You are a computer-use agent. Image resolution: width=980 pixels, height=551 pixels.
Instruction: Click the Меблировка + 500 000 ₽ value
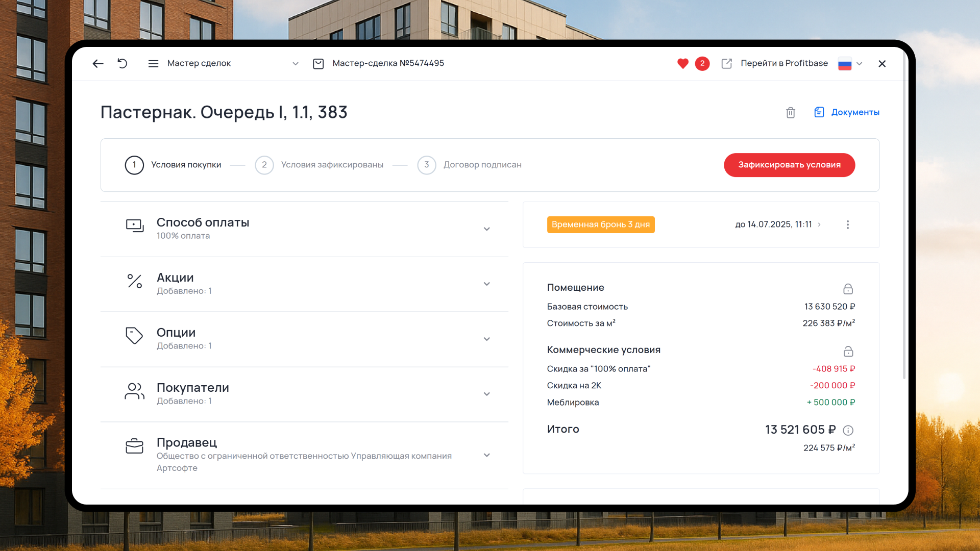831,402
